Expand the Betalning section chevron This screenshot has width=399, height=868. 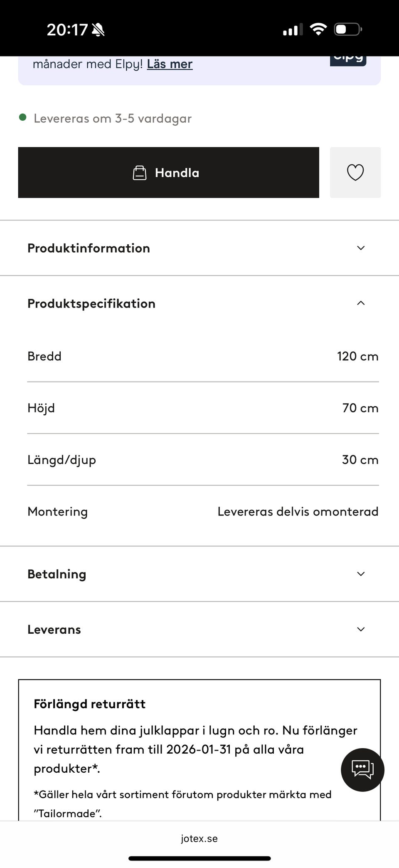coord(361,574)
